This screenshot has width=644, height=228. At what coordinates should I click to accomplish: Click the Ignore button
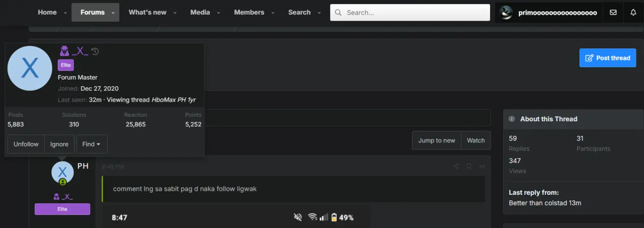[x=59, y=144]
